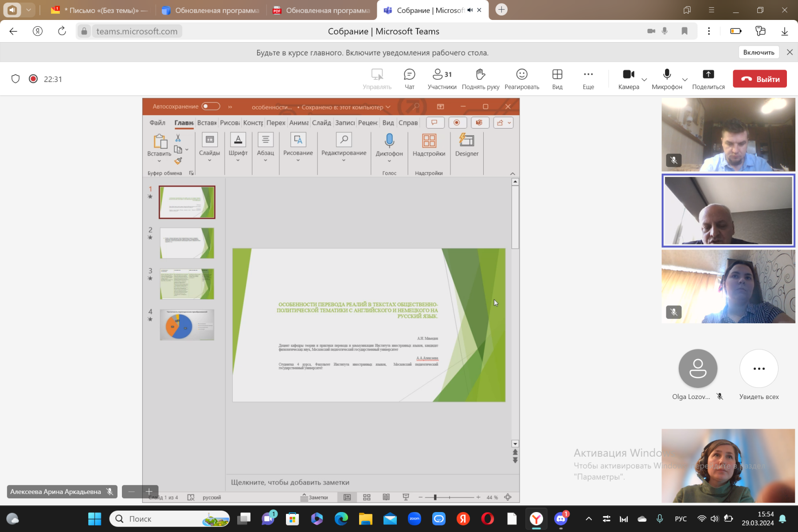Click the Teams shield privacy icon

click(16, 79)
